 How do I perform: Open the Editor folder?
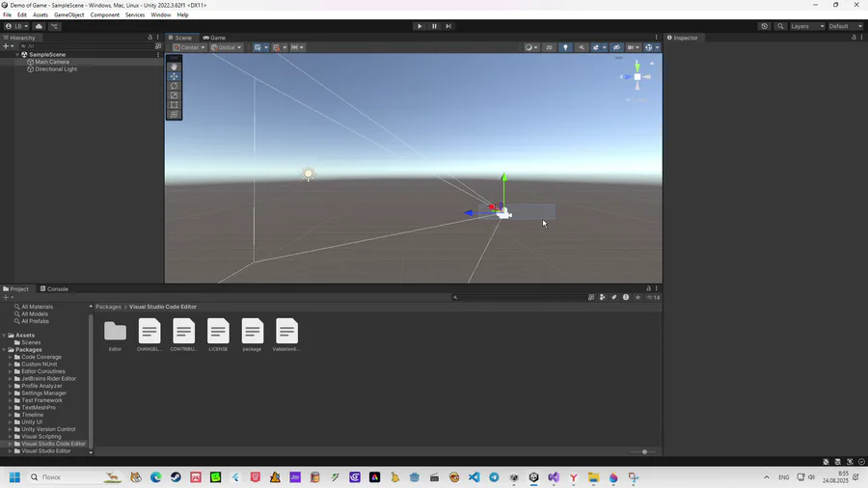click(x=115, y=331)
